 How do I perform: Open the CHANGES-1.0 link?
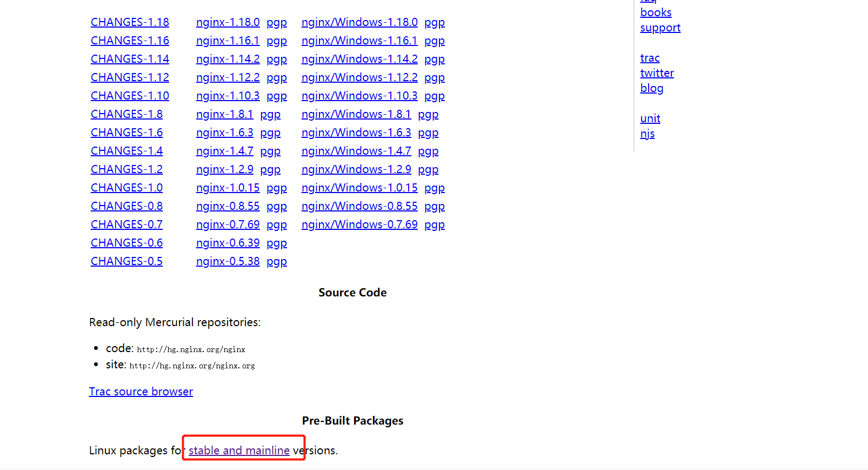pyautogui.click(x=126, y=188)
